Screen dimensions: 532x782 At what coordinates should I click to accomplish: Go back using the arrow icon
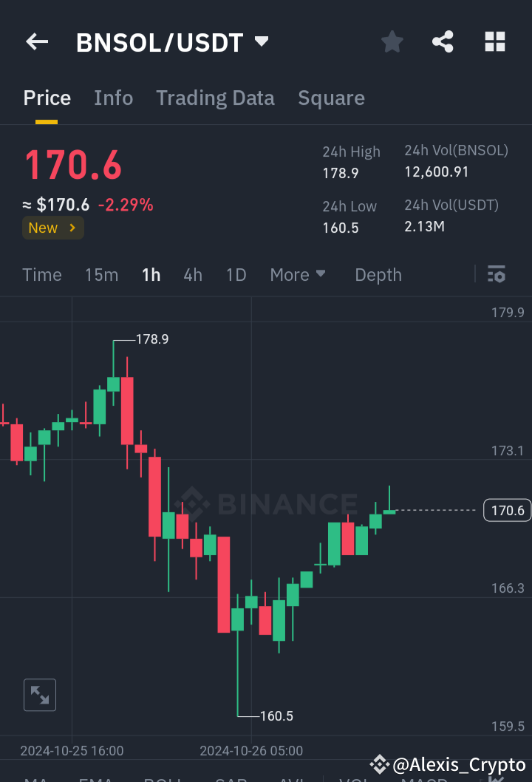pos(36,42)
